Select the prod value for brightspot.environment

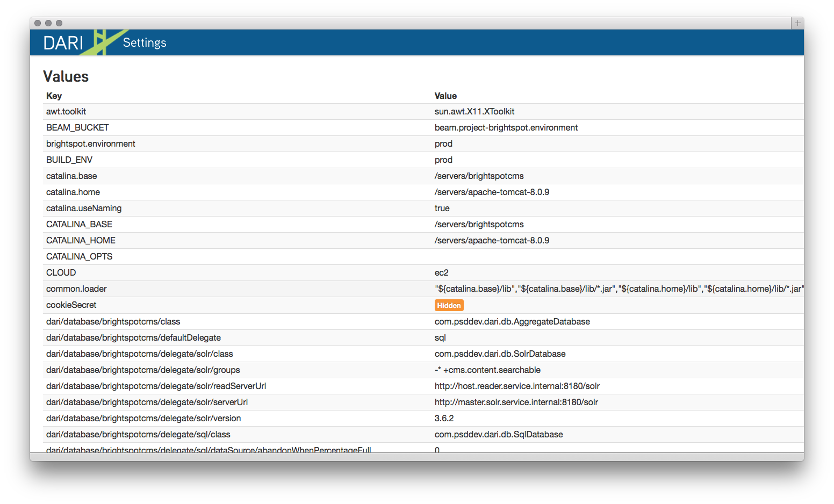pos(443,143)
